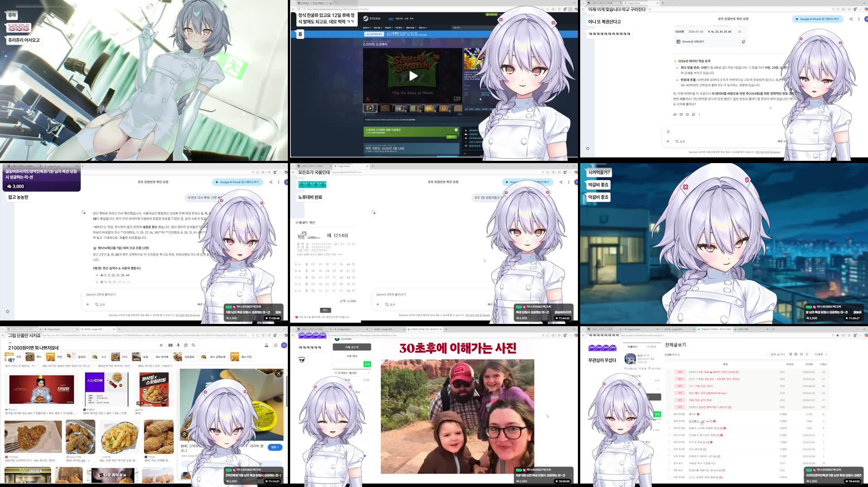Open Gemini's three-dot options menu
The image size is (868, 487).
859,19
